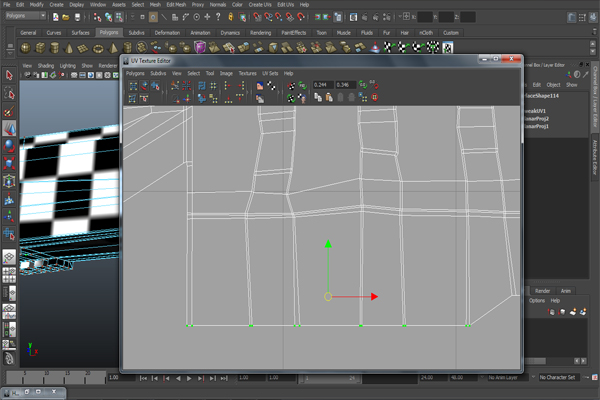This screenshot has width=600, height=400.
Task: Open the Anim layer tab
Action: point(566,291)
